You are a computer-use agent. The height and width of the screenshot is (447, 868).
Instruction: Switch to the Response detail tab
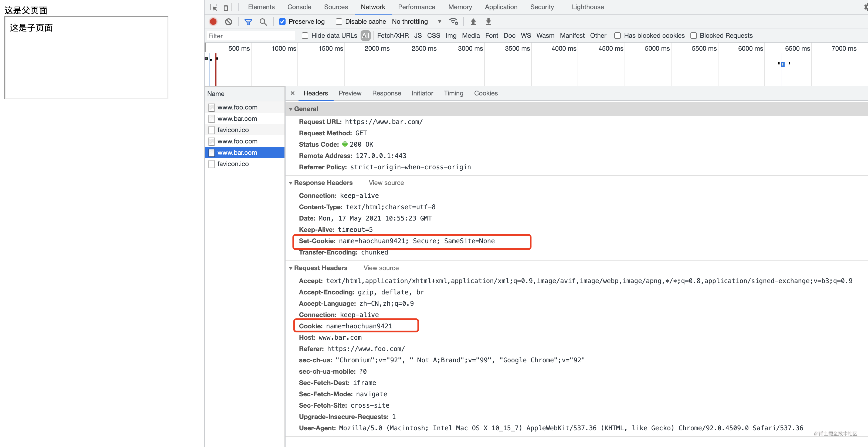click(386, 93)
